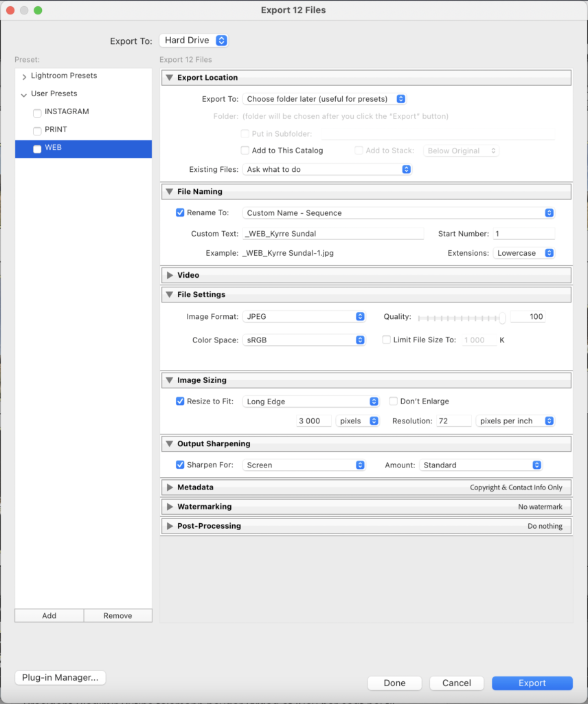Screen dimensions: 588x704
Task: Expand the Video section triangle
Action: [170, 275]
